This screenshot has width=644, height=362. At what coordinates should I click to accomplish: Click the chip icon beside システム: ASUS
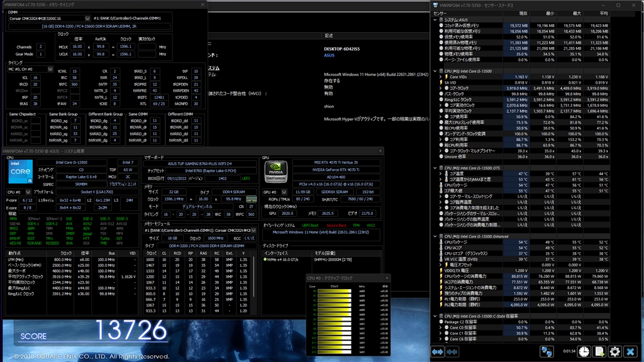[x=441, y=19]
